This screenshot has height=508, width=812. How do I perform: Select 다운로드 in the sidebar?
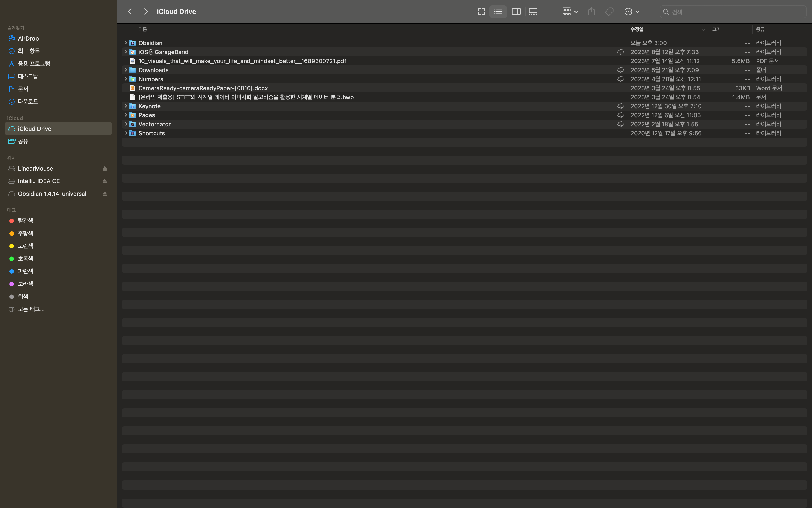click(x=28, y=102)
